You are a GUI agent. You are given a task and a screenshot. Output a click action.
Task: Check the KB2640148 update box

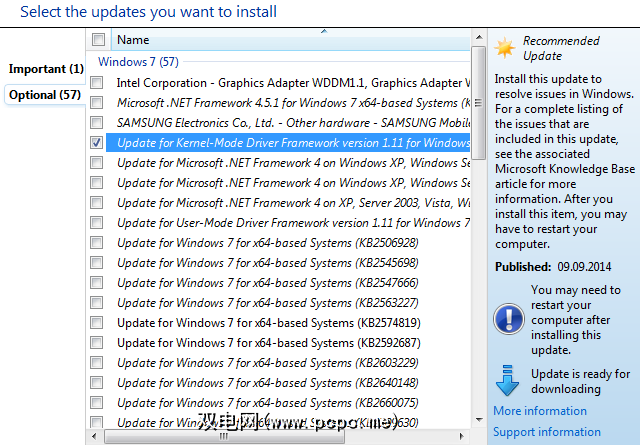click(97, 383)
